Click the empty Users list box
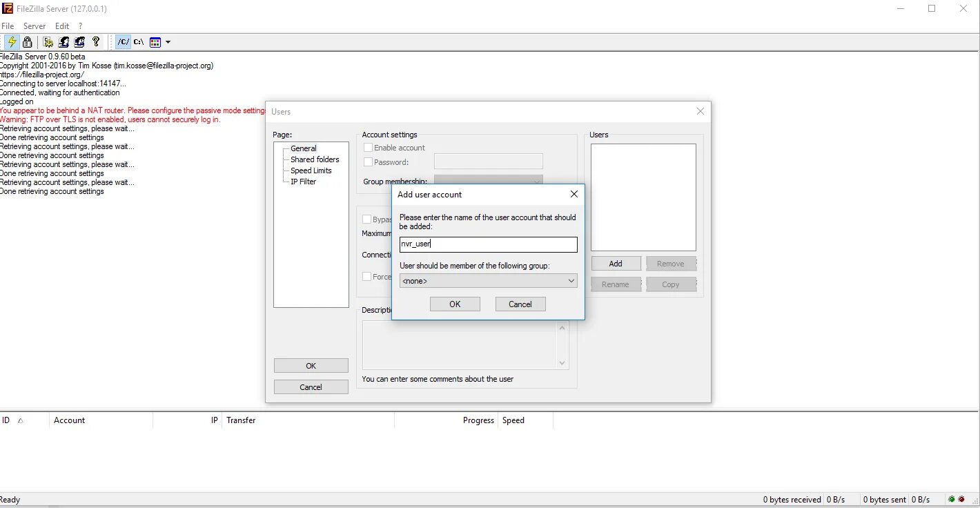The width and height of the screenshot is (980, 508). tap(643, 197)
